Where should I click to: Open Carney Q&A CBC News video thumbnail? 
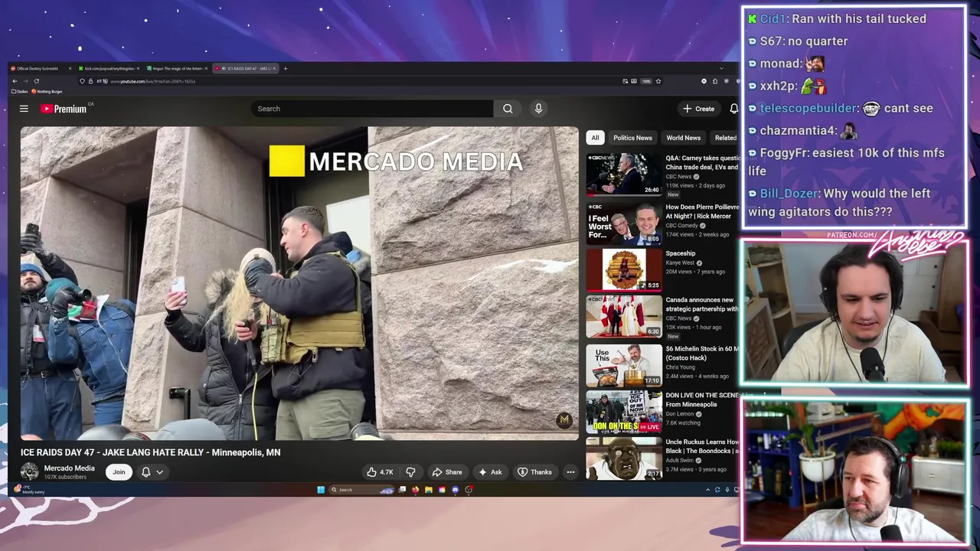point(624,174)
